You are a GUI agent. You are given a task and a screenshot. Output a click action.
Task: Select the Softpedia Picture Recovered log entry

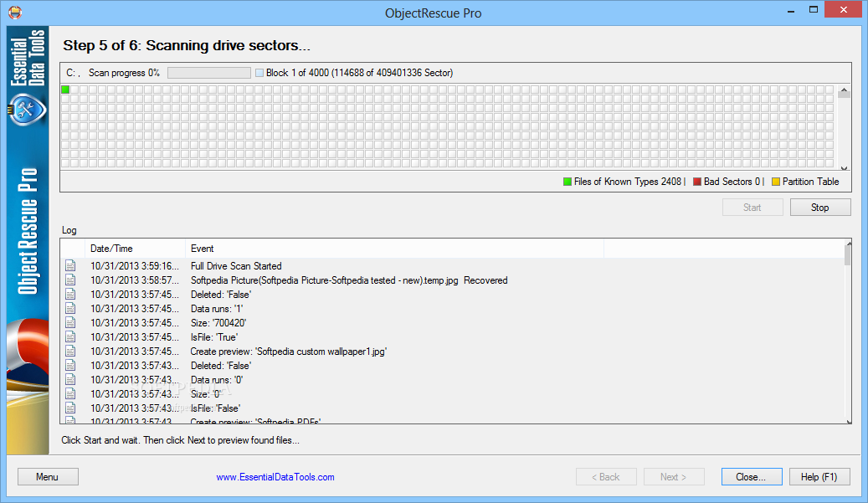click(349, 280)
